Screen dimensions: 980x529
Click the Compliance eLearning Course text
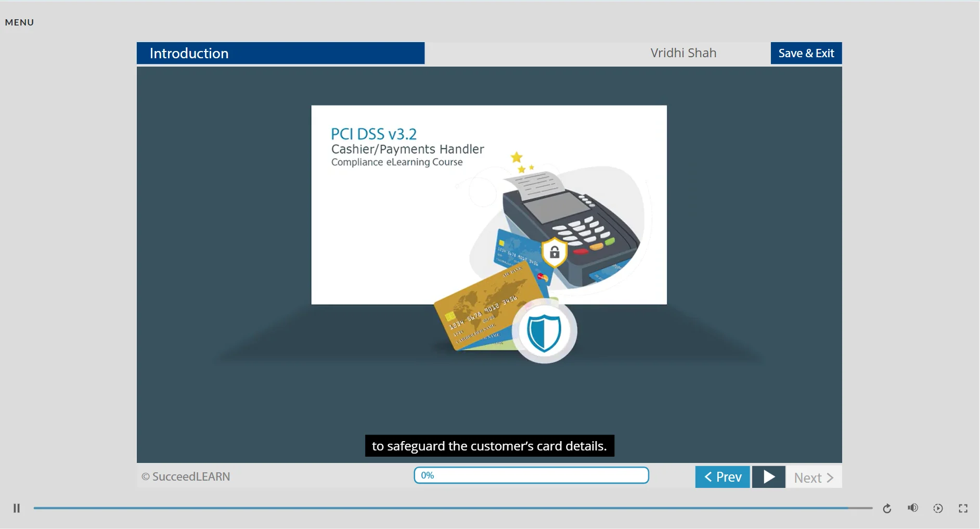pyautogui.click(x=397, y=162)
